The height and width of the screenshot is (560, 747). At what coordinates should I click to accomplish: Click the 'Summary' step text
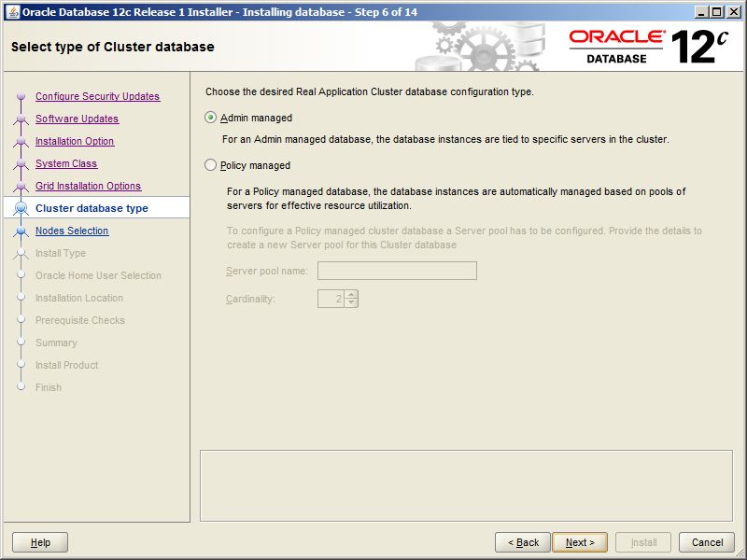coord(56,343)
